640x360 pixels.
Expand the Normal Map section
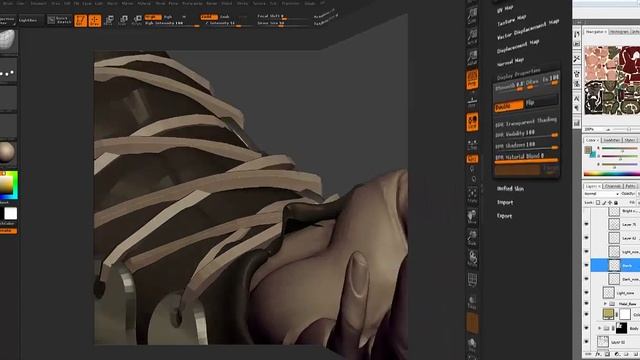coord(510,62)
